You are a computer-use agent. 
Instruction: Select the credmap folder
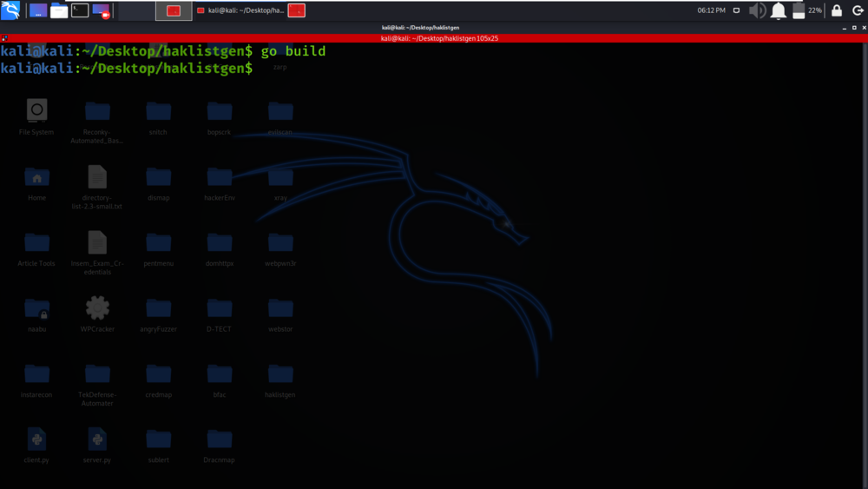[158, 381]
